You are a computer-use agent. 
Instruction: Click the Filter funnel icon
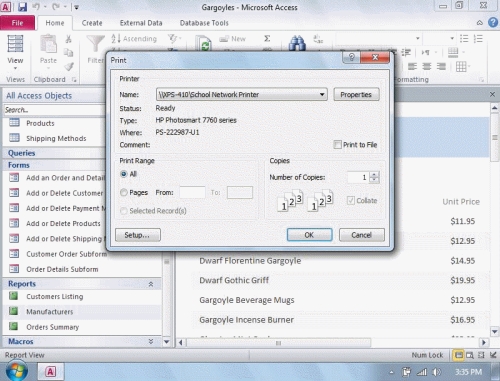[95, 44]
